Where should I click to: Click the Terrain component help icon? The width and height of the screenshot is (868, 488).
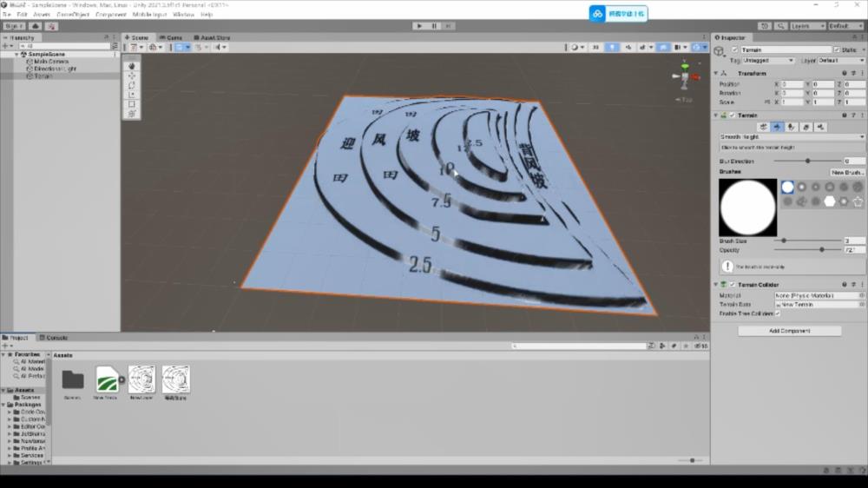[845, 115]
